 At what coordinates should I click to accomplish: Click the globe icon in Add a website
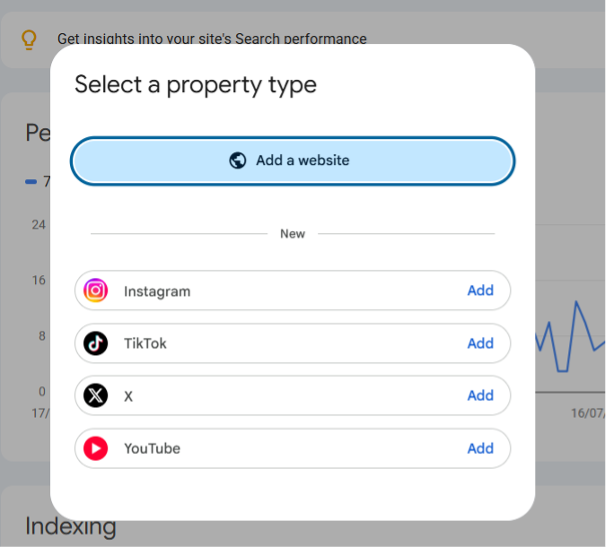click(237, 160)
